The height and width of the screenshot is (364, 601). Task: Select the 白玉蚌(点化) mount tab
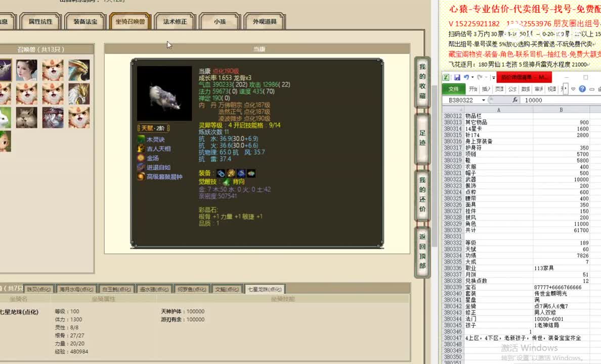point(116,289)
